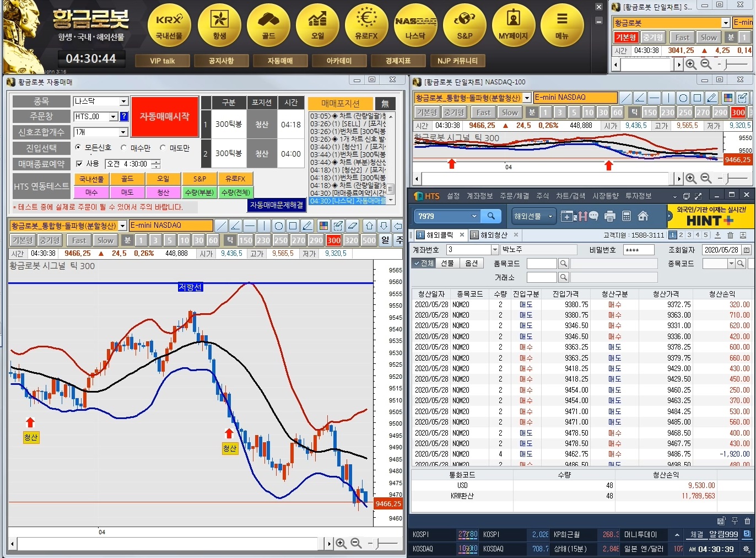Switch to 해외청산 tab
756x558 pixels.
pyautogui.click(x=493, y=235)
